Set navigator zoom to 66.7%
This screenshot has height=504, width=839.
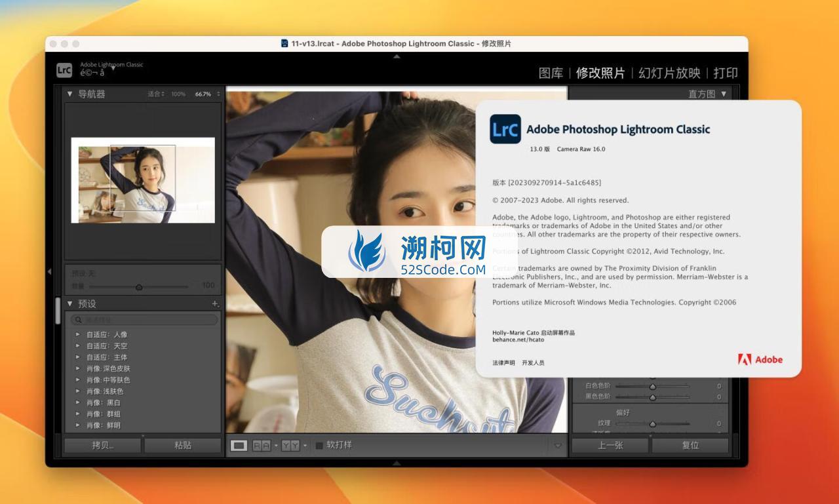click(x=203, y=94)
